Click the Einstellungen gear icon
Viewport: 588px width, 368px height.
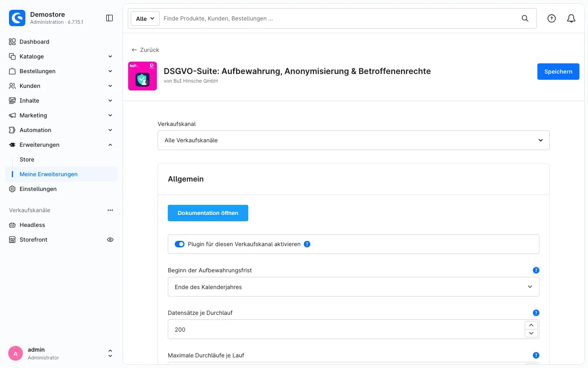coord(12,189)
